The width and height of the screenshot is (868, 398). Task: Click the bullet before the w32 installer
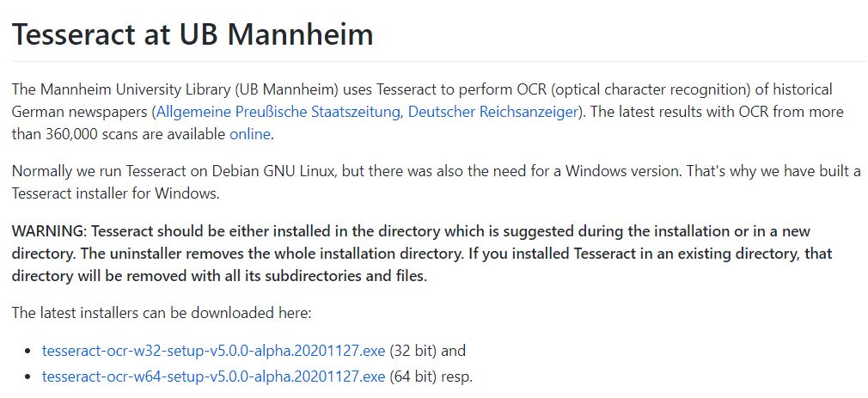click(x=28, y=352)
